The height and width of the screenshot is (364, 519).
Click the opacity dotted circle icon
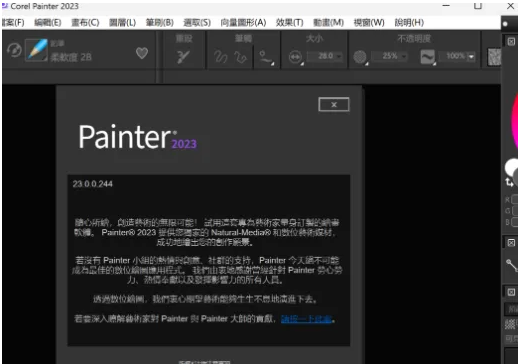360,57
